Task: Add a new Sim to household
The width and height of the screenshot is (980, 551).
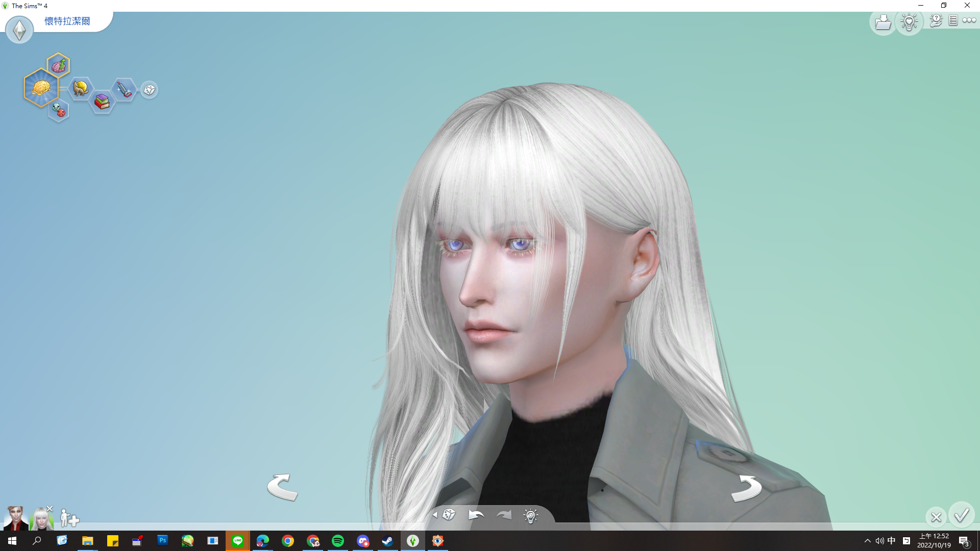Action: 69,518
